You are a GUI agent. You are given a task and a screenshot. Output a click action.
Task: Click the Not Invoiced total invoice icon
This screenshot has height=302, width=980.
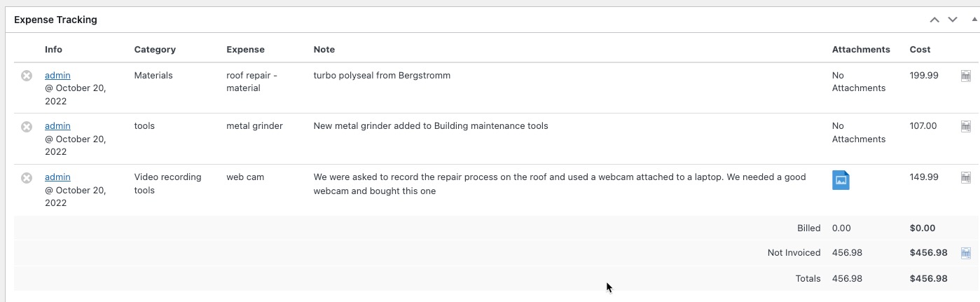click(x=965, y=253)
